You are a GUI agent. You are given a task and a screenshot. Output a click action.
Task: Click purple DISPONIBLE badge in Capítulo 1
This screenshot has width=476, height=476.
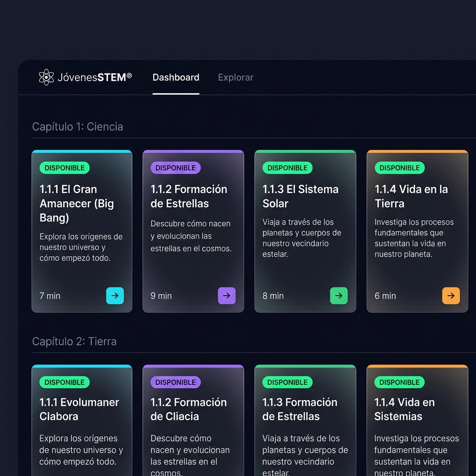click(x=175, y=168)
